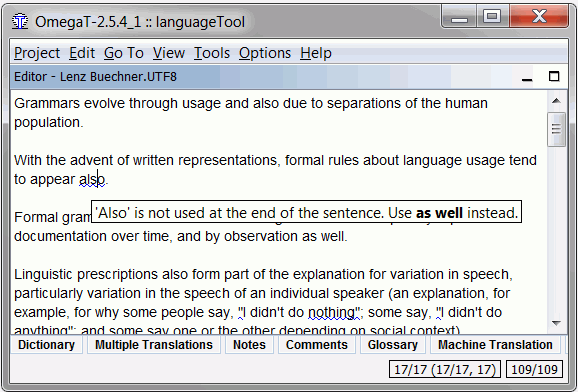
Task: Maximize the OmegaT window
Action: pyautogui.click(x=492, y=17)
